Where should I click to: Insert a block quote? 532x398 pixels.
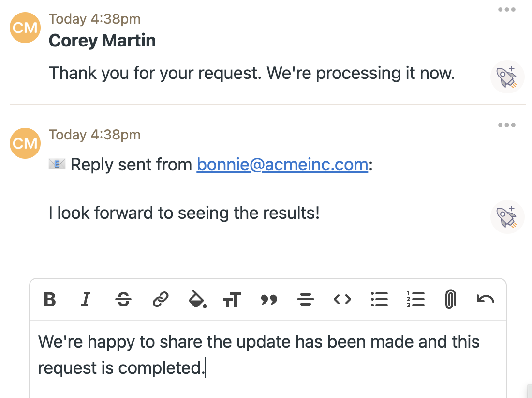[269, 300]
